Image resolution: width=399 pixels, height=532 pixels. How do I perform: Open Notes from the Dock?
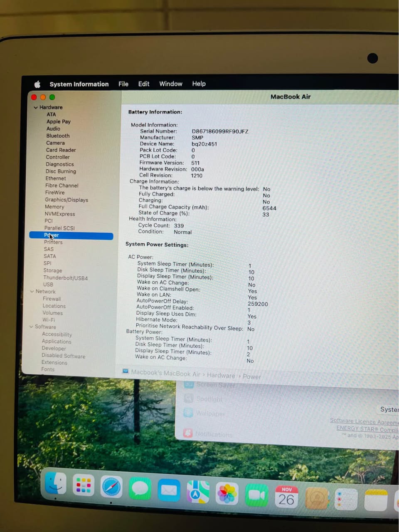[376, 500]
